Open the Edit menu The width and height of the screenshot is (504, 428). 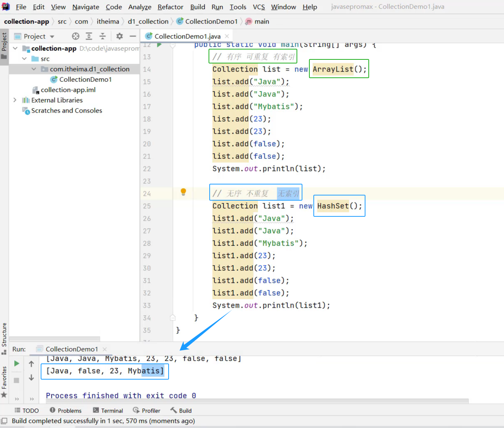[38, 7]
